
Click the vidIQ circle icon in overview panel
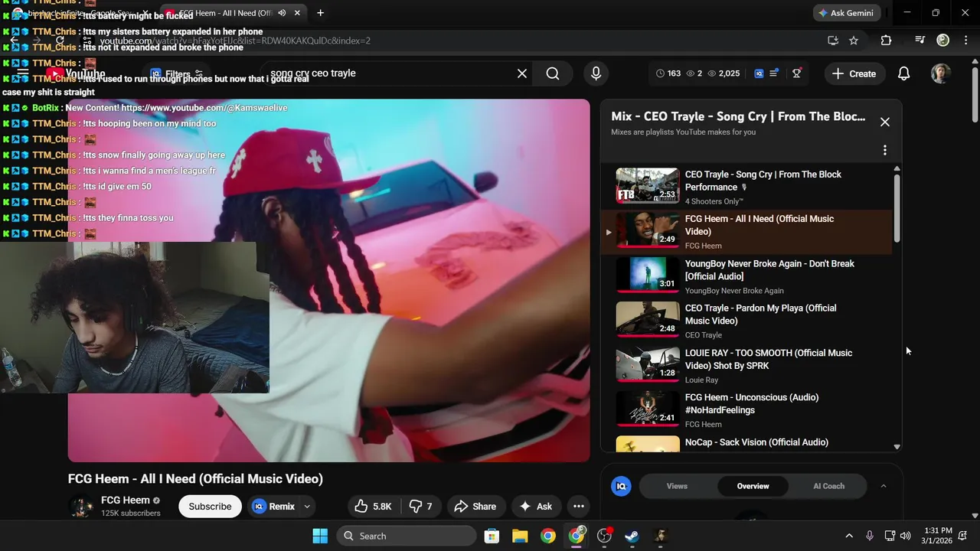[621, 486]
